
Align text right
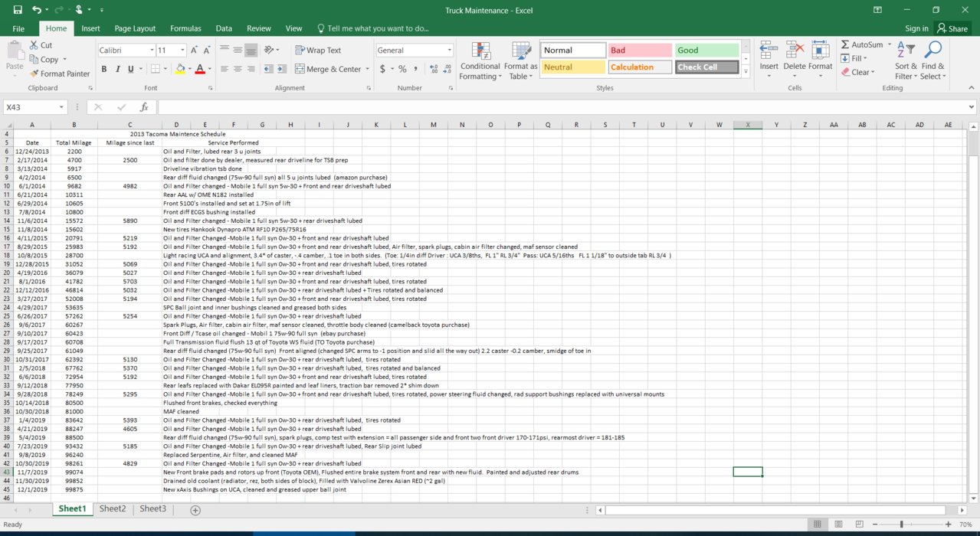(251, 69)
